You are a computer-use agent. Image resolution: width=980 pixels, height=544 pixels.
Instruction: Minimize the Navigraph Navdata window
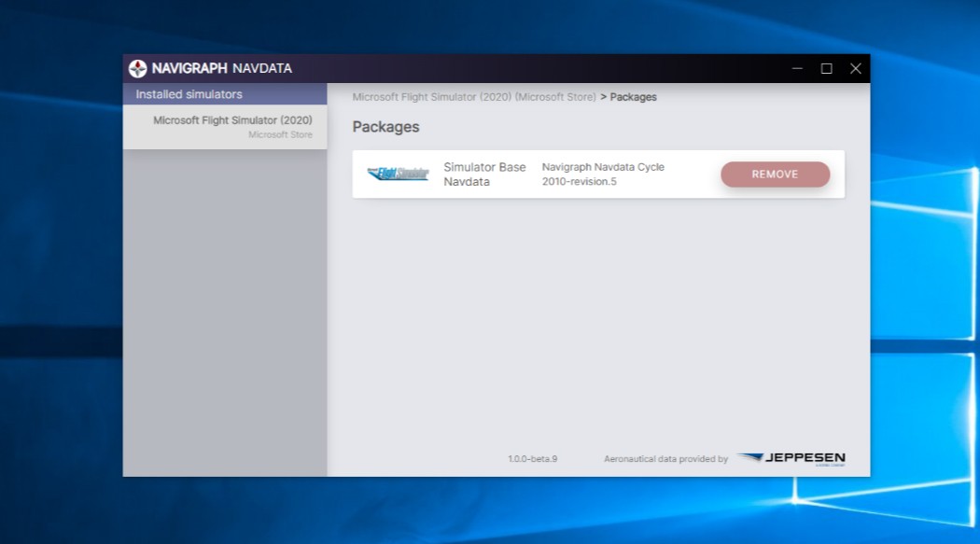tap(797, 69)
